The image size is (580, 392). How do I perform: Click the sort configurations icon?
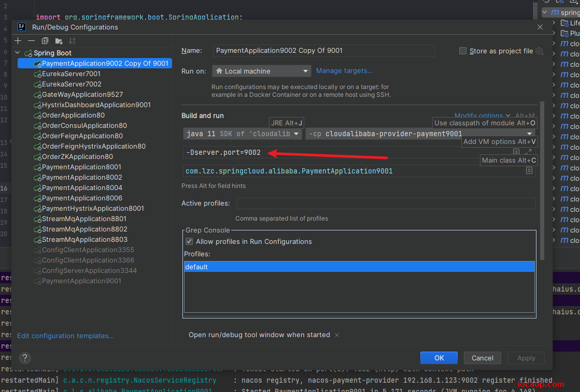[x=72, y=40]
